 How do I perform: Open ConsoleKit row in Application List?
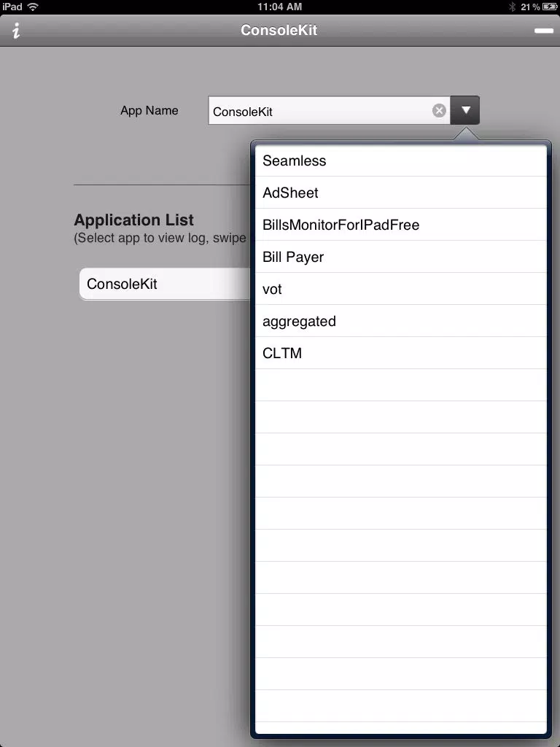[x=165, y=284]
